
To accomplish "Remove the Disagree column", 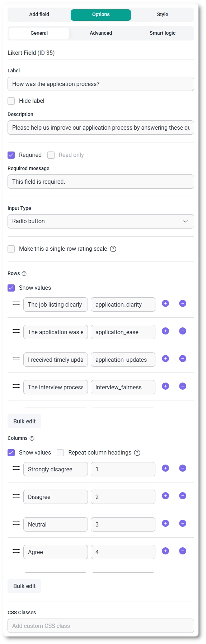I will (x=183, y=496).
